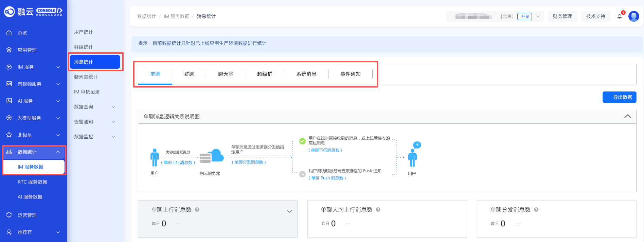Switch to the 事件通知 tab

351,74
